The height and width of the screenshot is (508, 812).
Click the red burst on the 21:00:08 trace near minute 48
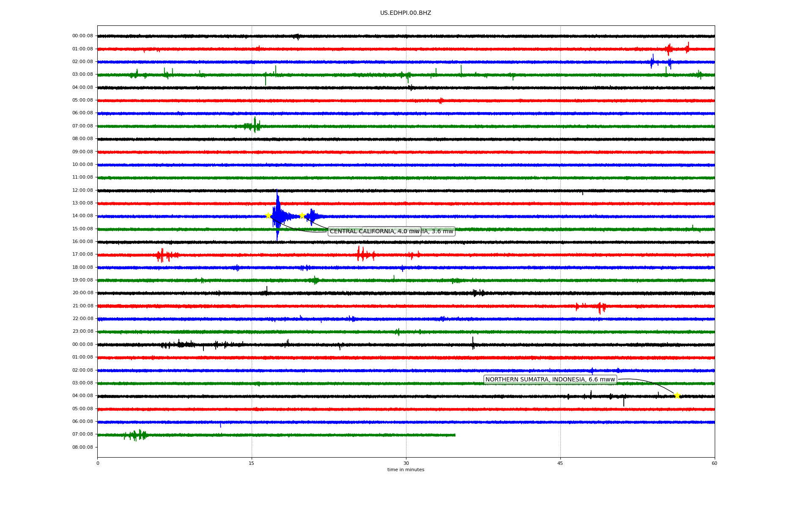601,307
